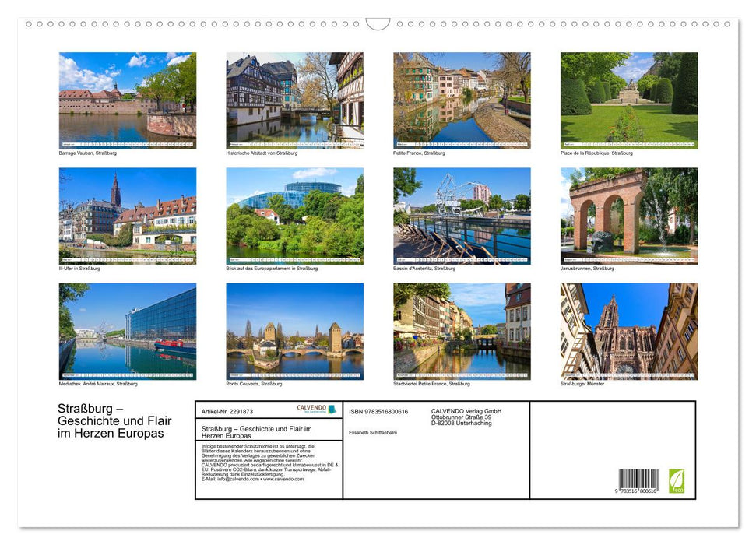Image resolution: width=756 pixels, height=545 pixels.
Task: Click the info@calvendo.com email line
Action: click(252, 479)
